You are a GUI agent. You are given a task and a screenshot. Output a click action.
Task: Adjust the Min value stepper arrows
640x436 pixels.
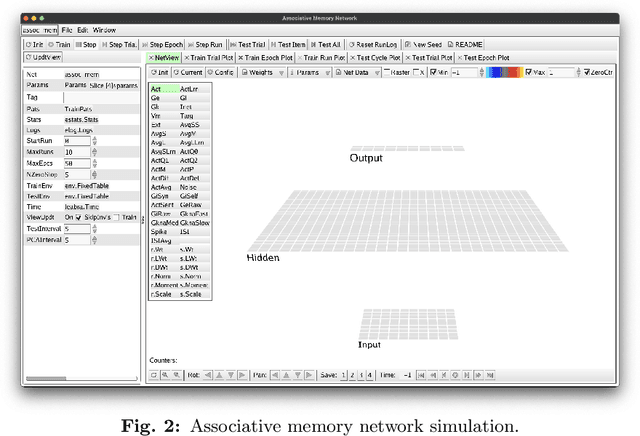[x=482, y=72]
